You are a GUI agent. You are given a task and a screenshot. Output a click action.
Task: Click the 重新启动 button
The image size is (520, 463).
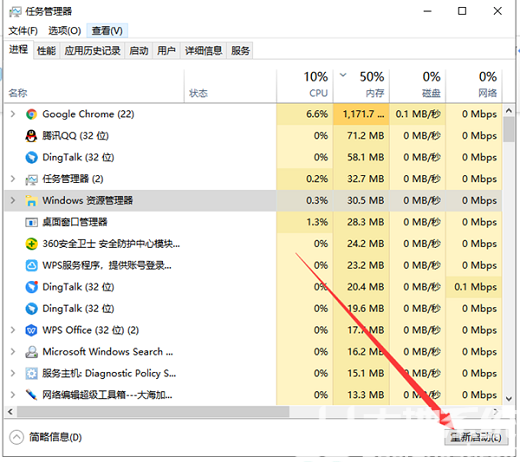coord(476,437)
